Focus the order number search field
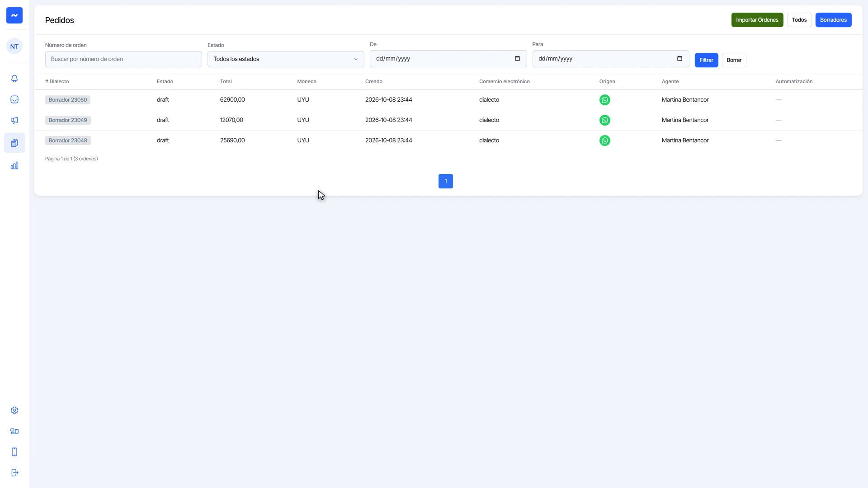This screenshot has height=488, width=868. (x=123, y=59)
